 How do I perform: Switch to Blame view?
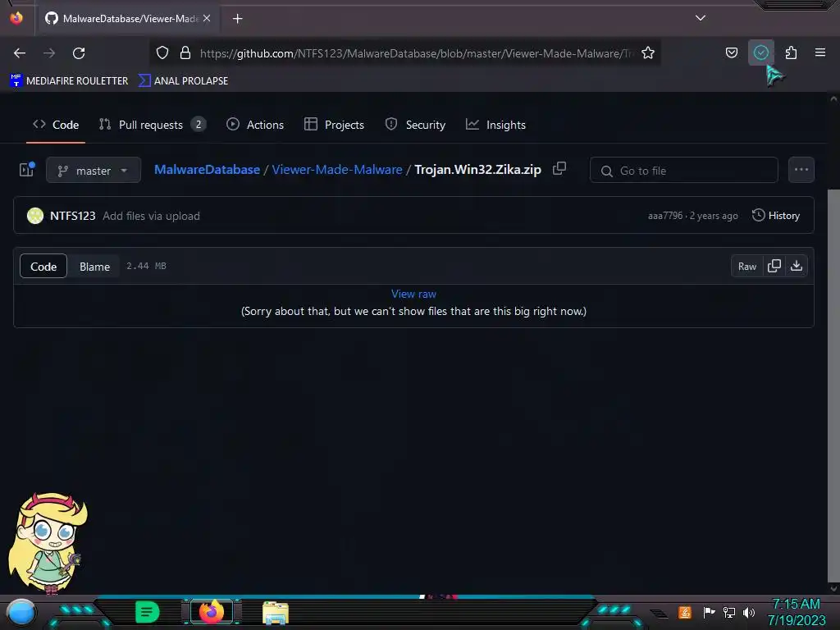tap(95, 267)
